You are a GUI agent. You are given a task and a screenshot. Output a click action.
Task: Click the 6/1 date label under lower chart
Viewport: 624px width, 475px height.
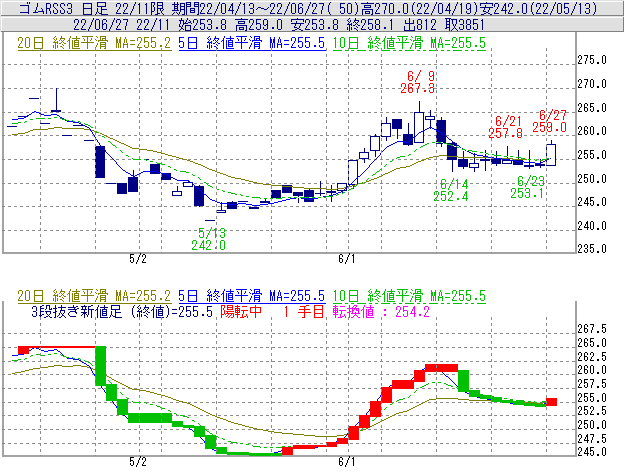click(347, 462)
